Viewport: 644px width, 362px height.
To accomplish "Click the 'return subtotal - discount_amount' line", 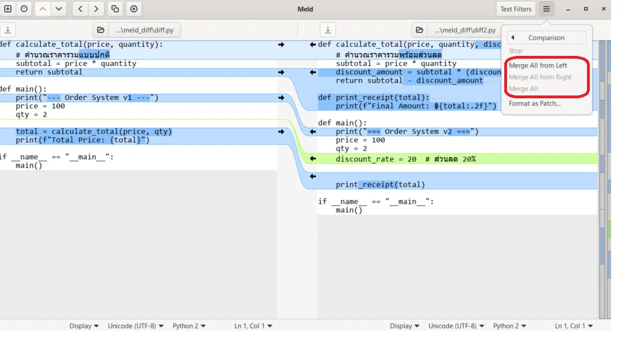I will (409, 81).
